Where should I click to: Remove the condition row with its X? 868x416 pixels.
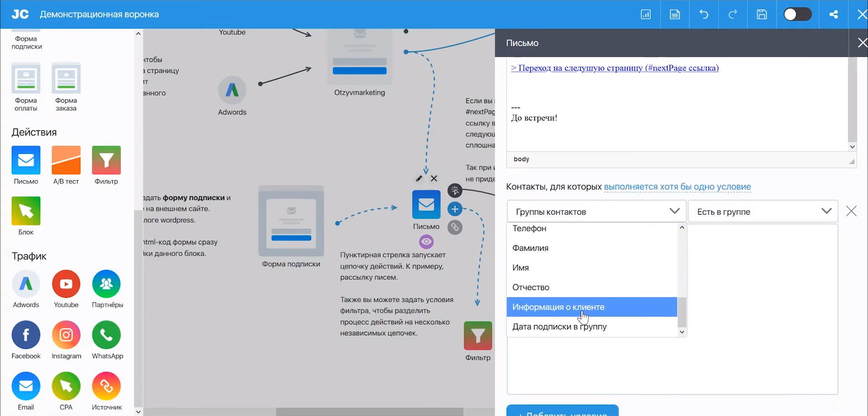[x=851, y=211]
